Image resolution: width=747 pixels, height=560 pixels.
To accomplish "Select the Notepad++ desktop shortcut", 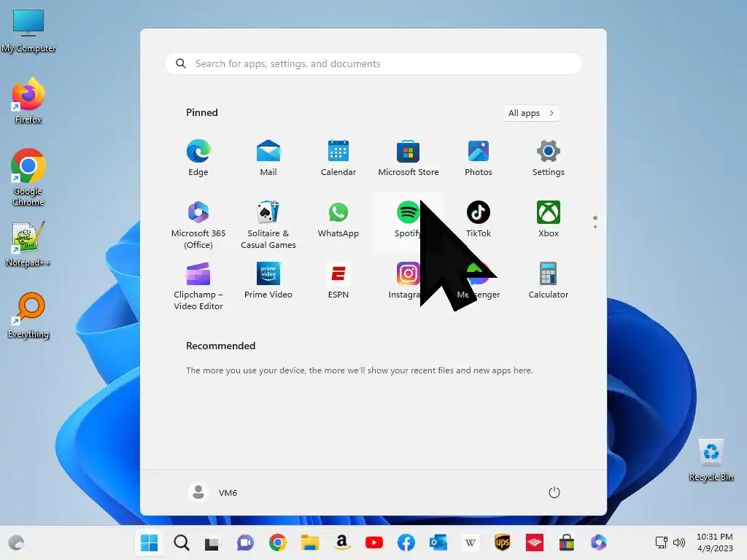I will [x=28, y=244].
